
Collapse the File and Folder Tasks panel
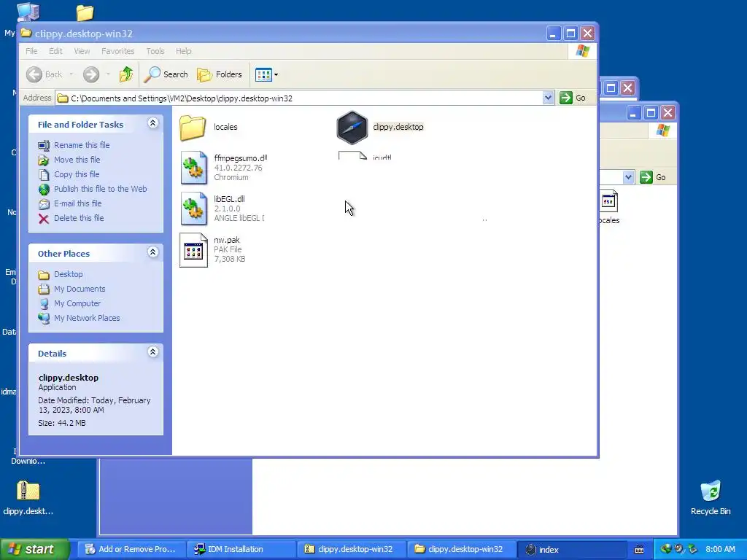point(153,123)
